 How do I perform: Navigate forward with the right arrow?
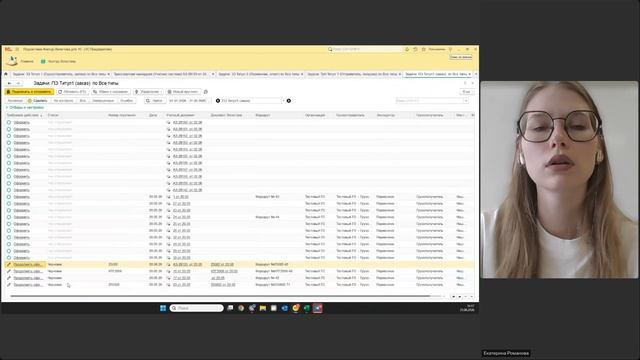18,83
